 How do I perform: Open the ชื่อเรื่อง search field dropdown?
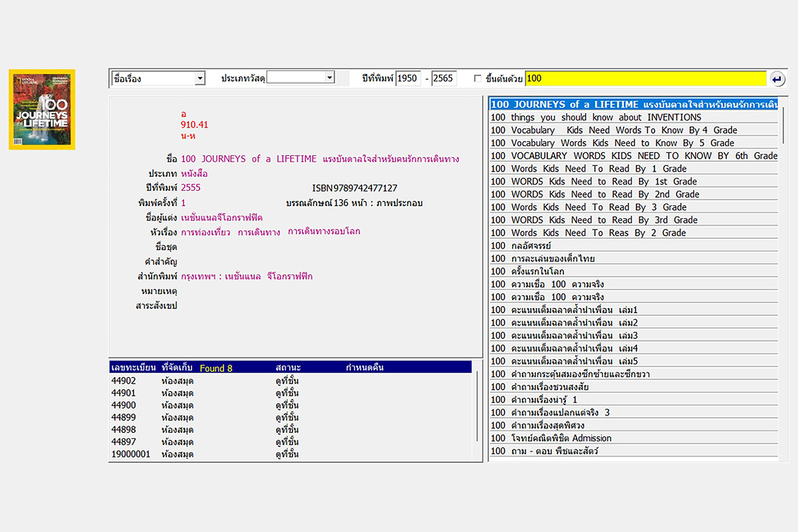point(199,78)
